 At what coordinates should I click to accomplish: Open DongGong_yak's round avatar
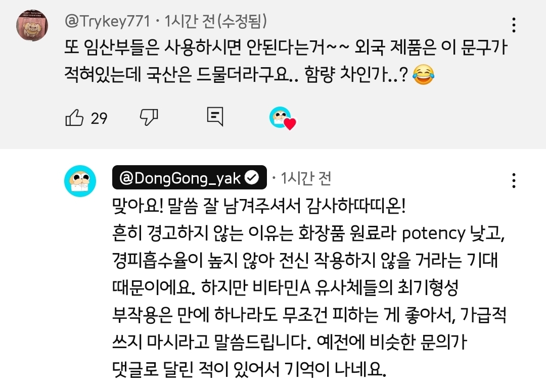[x=80, y=181]
